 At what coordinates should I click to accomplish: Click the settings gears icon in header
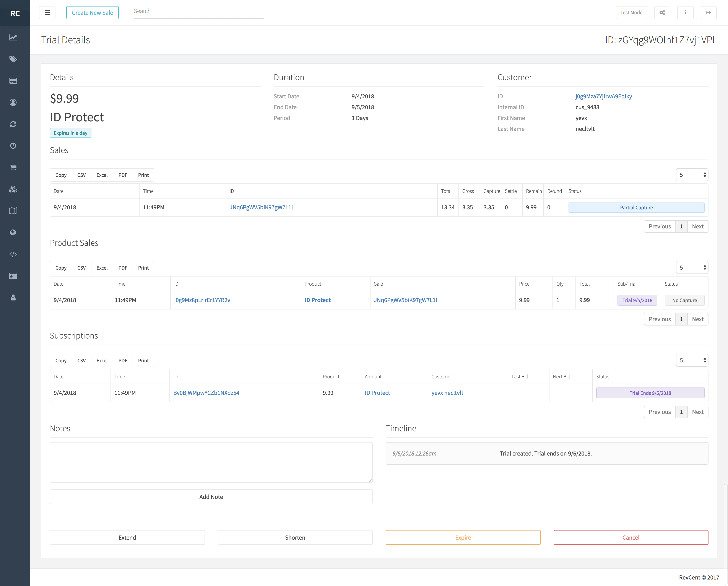point(662,13)
